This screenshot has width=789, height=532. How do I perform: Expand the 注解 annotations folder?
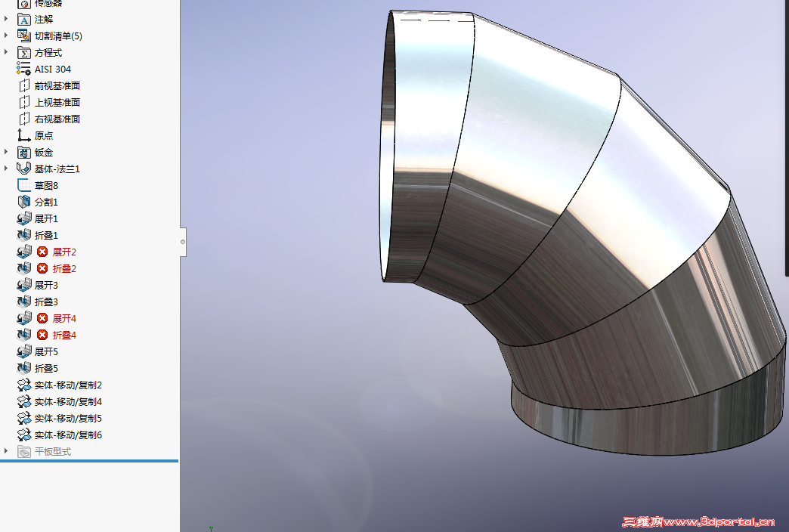coord(6,19)
